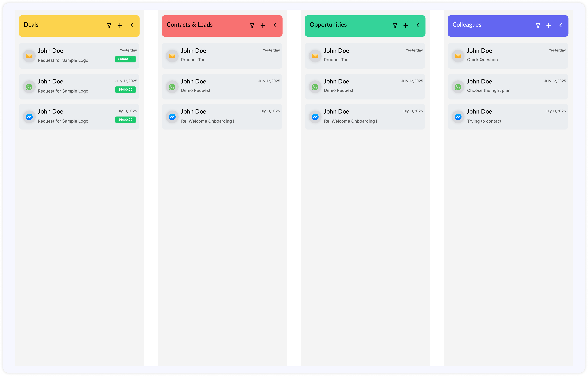Collapse the Contacts & Leads column
The height and width of the screenshot is (376, 588).
click(x=275, y=25)
